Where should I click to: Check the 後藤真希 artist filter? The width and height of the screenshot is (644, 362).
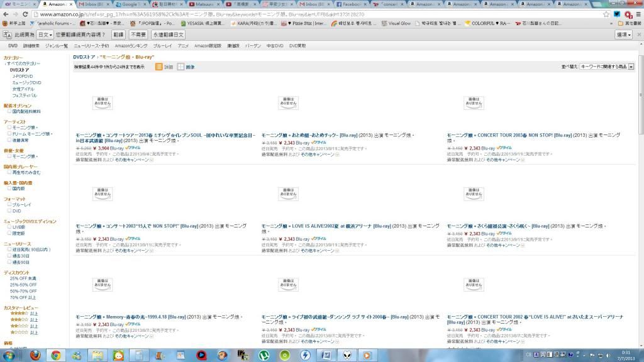(x=9, y=140)
